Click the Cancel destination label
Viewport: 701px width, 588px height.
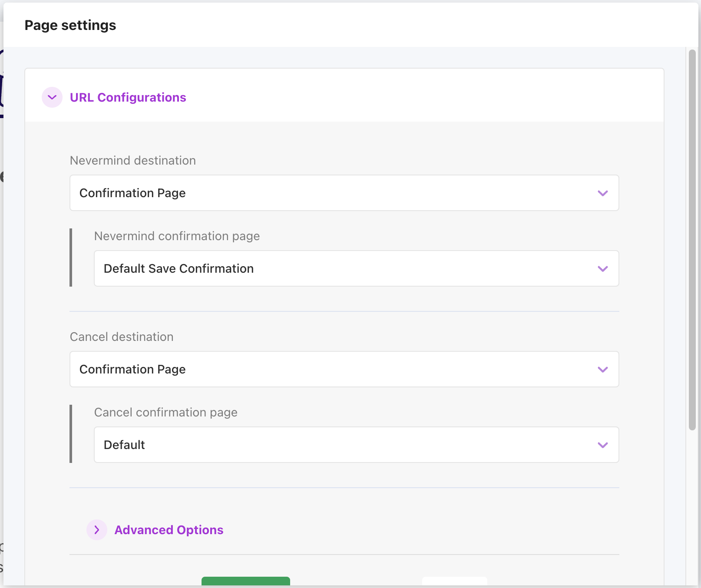[122, 337]
